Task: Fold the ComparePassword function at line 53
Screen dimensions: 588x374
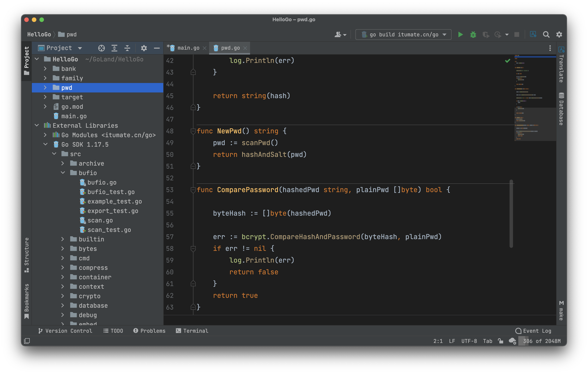Action: coord(193,190)
